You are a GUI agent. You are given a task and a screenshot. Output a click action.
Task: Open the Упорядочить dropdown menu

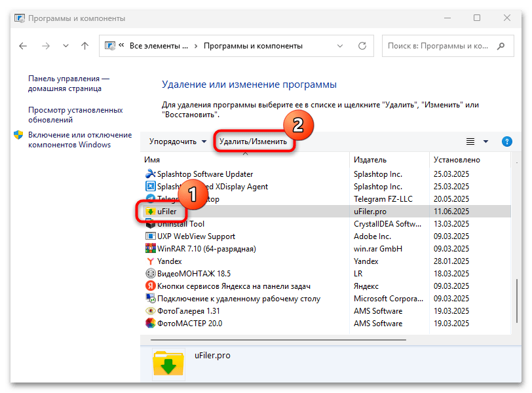(x=178, y=141)
